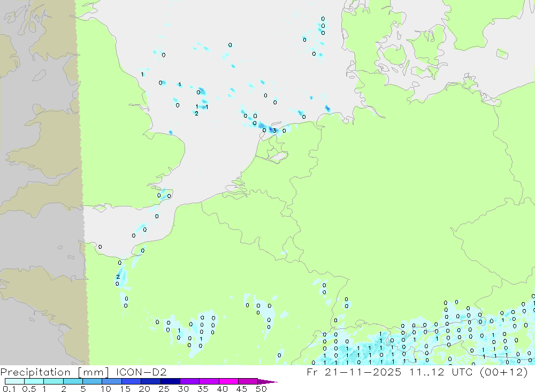Click the '0.5' legend tick label

(x=29, y=389)
